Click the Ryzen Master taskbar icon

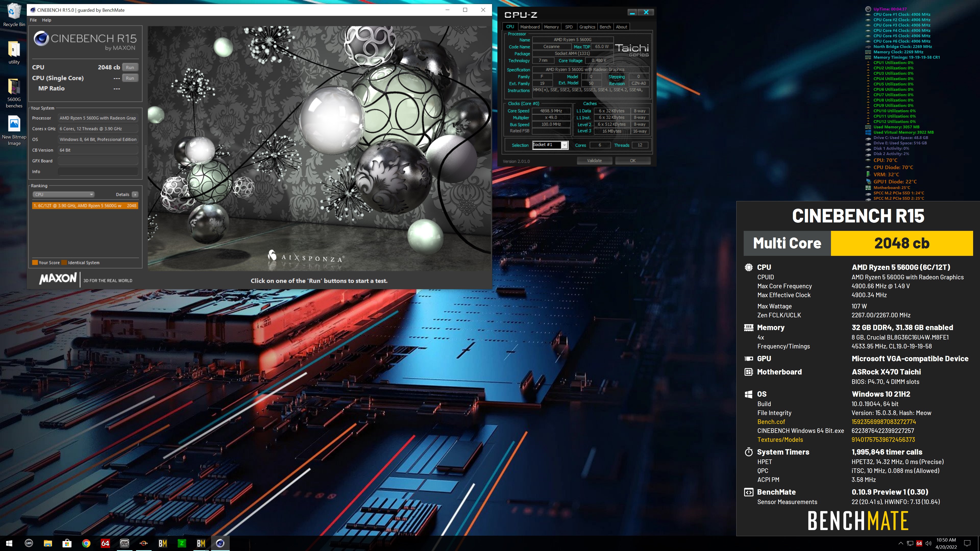point(144,543)
